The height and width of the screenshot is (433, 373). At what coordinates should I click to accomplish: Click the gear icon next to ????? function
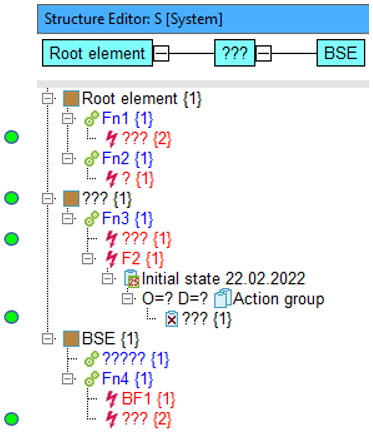coord(91,359)
